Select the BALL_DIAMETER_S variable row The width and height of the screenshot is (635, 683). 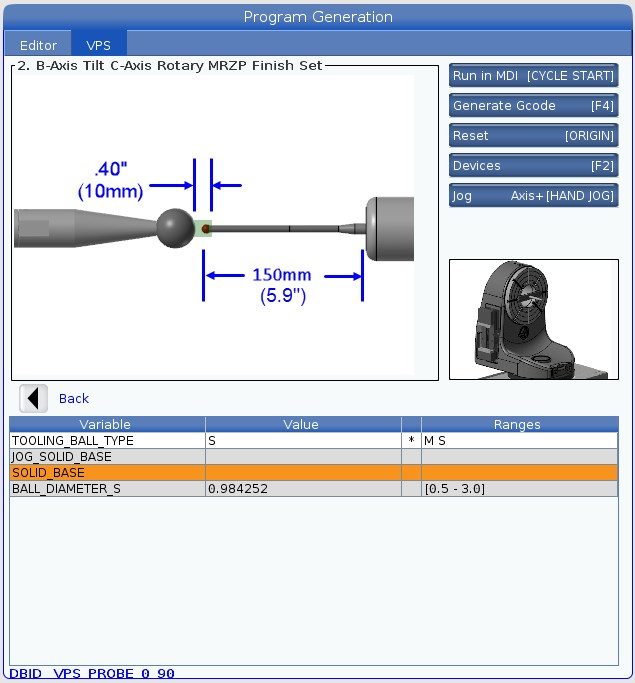(x=314, y=489)
